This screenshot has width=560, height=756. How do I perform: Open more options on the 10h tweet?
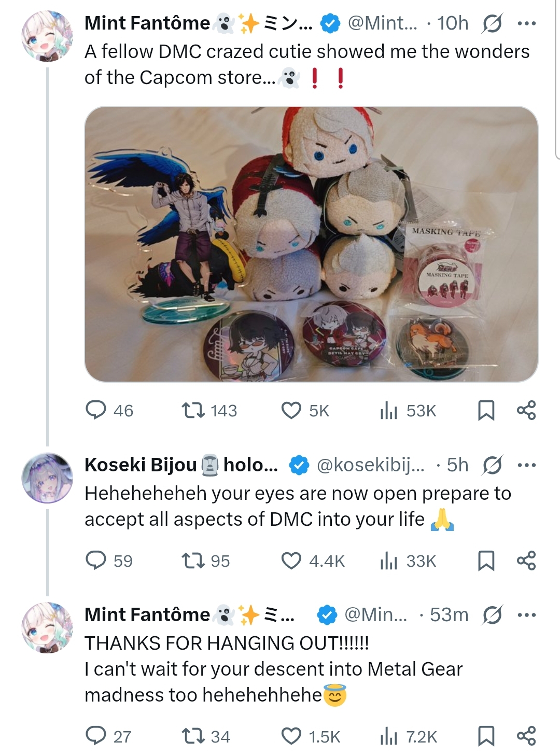click(526, 23)
